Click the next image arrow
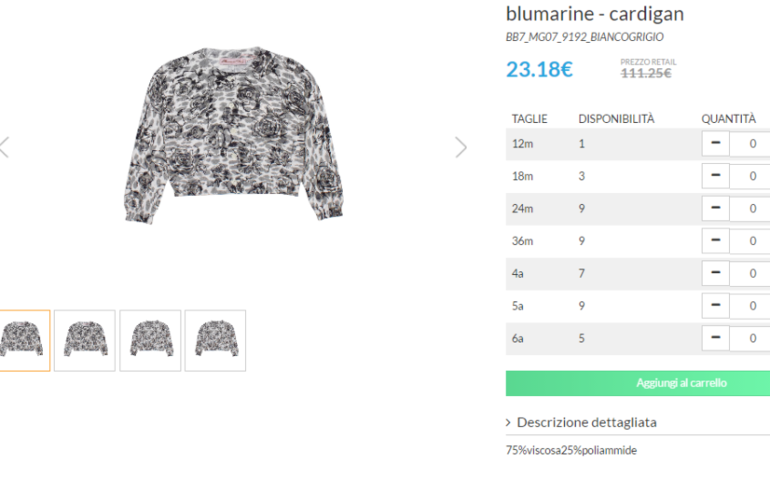The height and width of the screenshot is (479, 770). [x=460, y=147]
